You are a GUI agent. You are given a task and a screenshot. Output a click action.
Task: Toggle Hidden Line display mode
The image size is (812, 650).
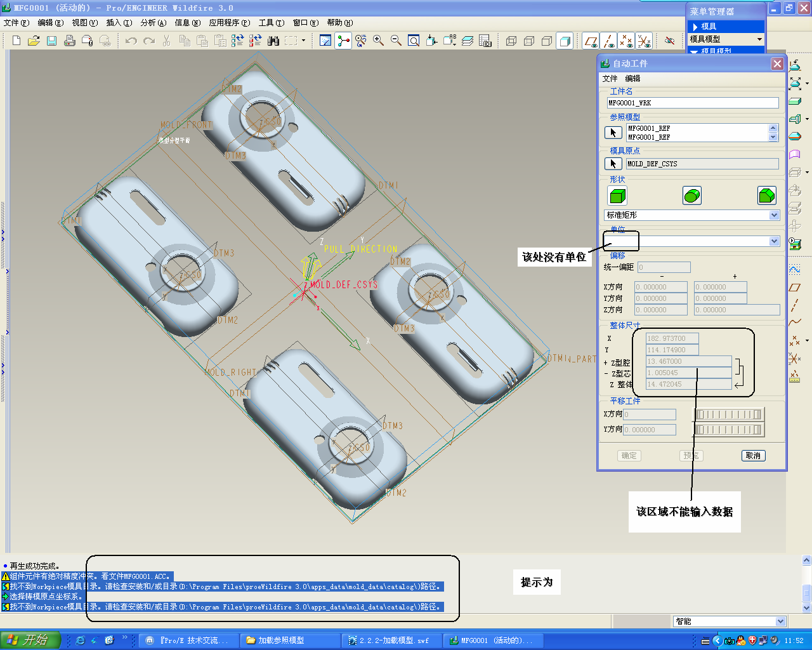(529, 41)
